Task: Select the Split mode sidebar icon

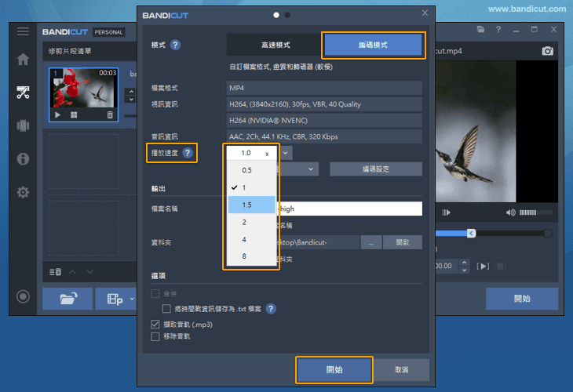Action: pyautogui.click(x=23, y=125)
